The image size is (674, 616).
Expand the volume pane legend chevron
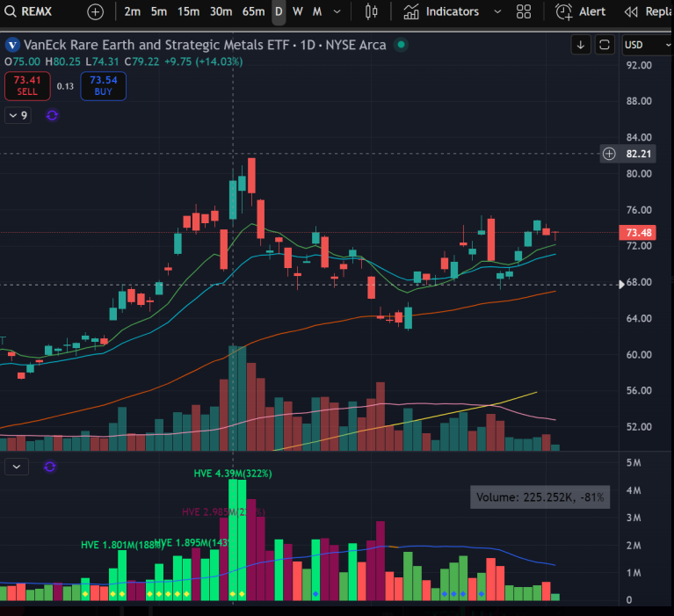click(x=17, y=467)
